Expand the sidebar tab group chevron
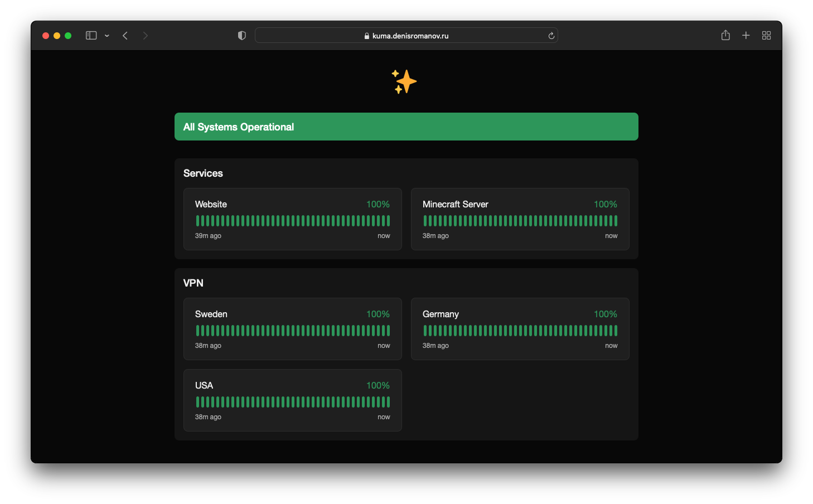Screen dimensions: 813x504 pos(107,36)
